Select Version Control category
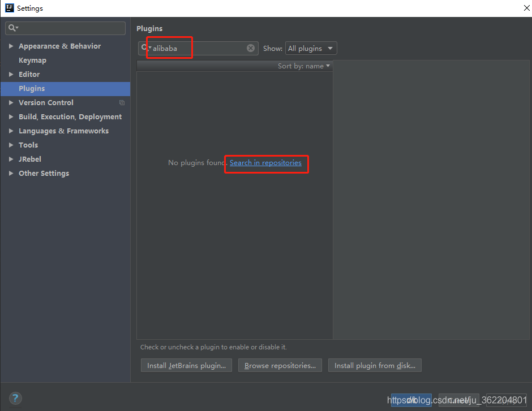532x411 pixels. click(46, 103)
